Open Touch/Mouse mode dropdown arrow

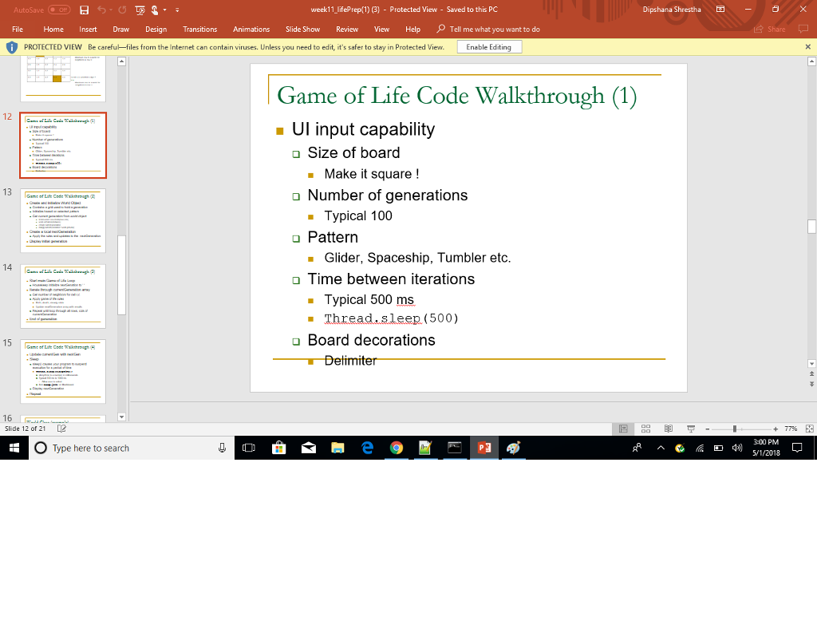tap(165, 10)
